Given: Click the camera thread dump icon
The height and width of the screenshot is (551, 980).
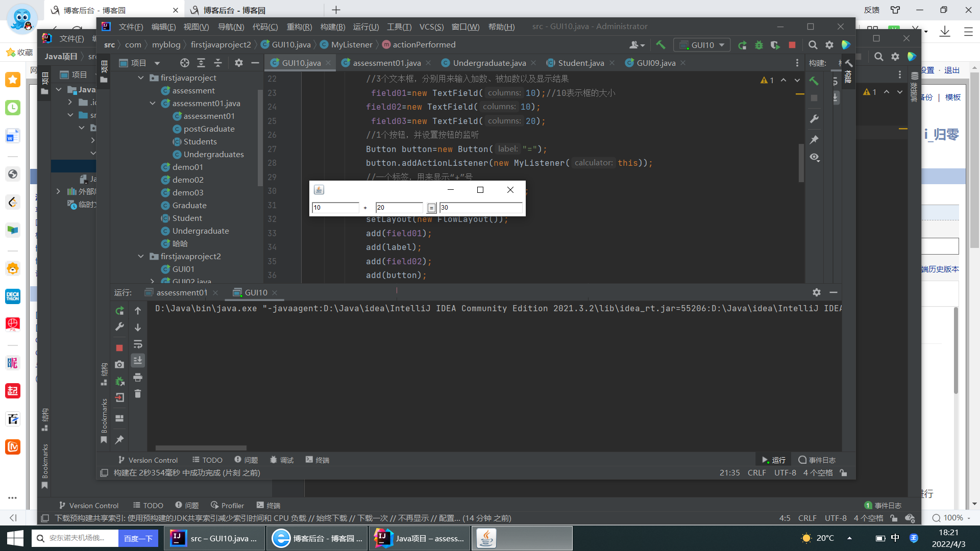Looking at the screenshot, I should pyautogui.click(x=119, y=364).
